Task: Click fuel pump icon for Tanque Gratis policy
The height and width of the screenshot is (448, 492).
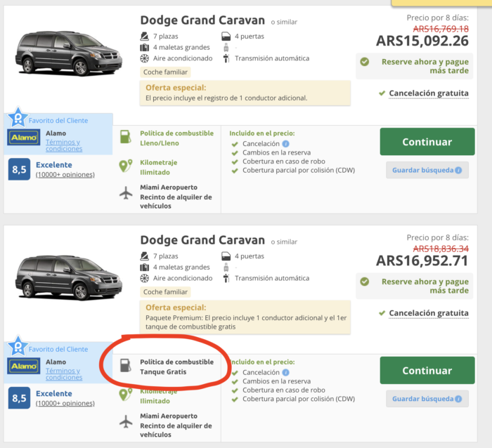Action: pos(126,366)
